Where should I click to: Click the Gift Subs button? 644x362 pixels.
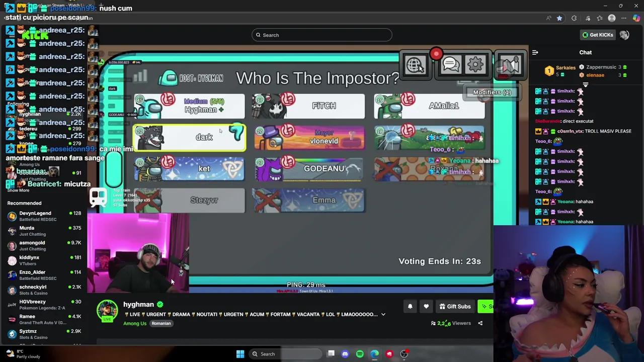pos(455,306)
